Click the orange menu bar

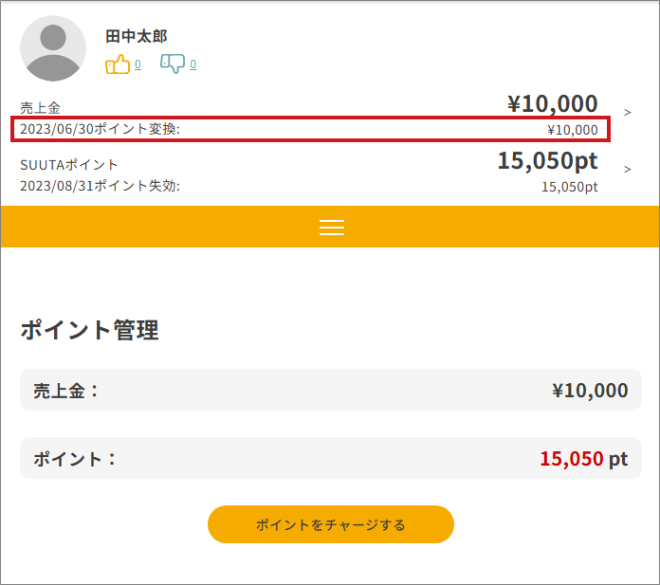pyautogui.click(x=330, y=226)
